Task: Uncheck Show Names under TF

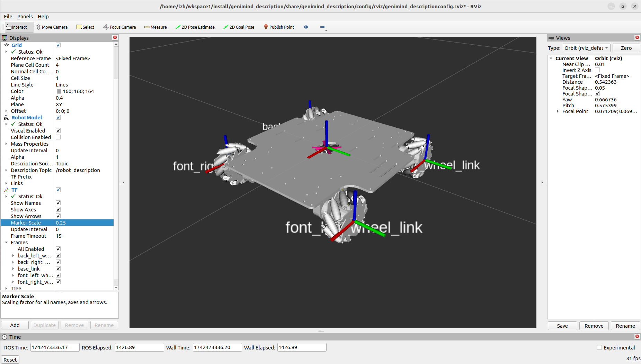Action: [58, 203]
